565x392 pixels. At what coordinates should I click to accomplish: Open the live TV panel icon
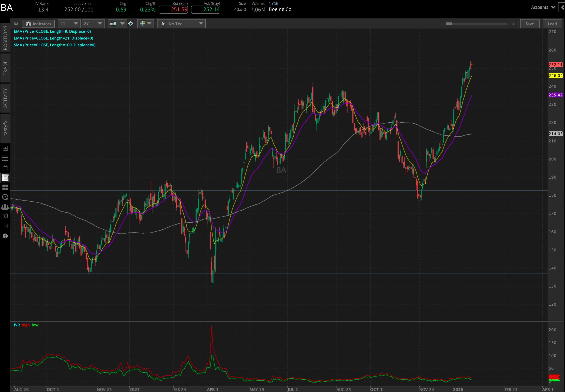5,168
